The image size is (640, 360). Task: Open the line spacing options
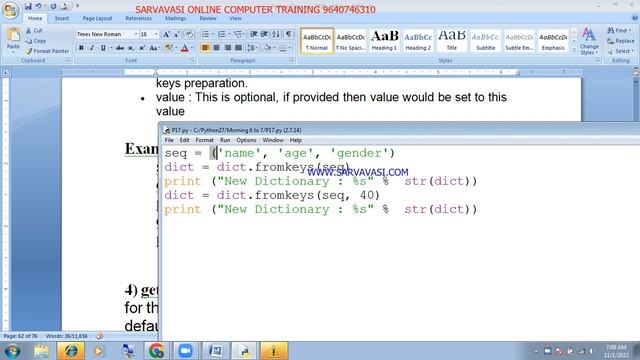[x=252, y=48]
